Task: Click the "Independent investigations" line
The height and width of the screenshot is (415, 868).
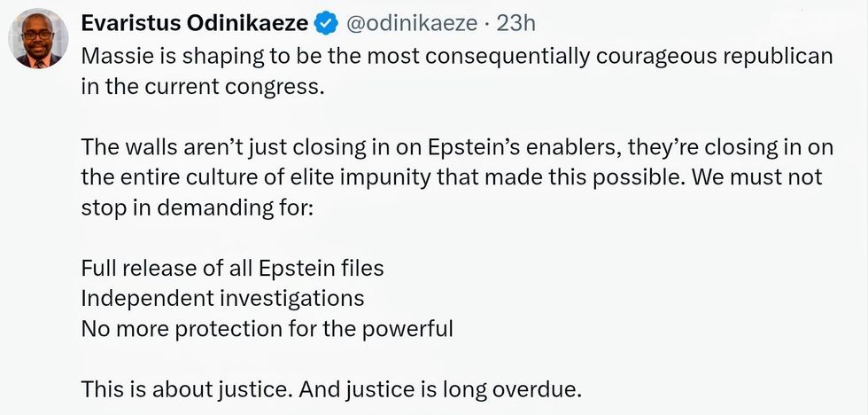Action: (x=222, y=298)
